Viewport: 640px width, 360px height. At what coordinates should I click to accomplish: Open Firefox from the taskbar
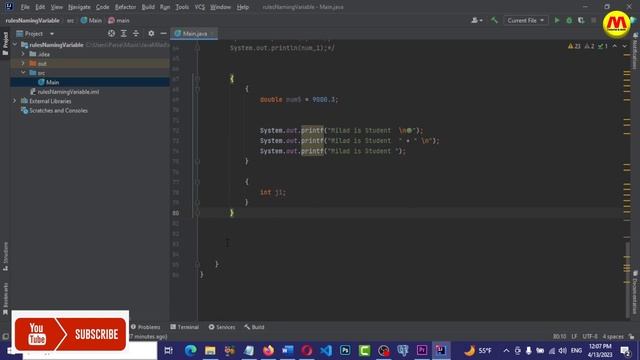[x=268, y=350]
